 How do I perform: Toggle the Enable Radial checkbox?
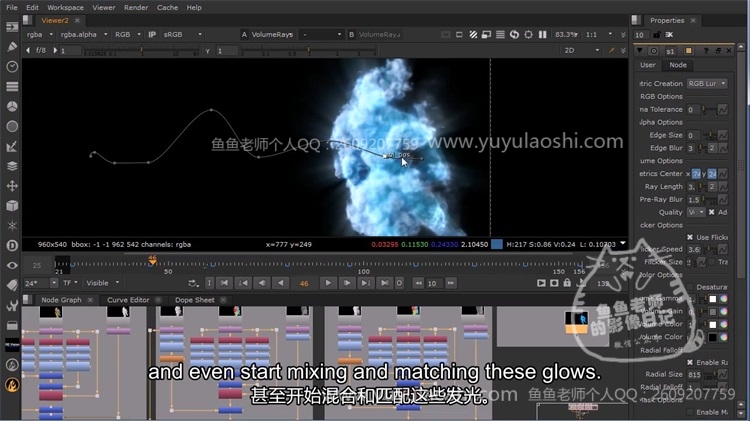click(x=690, y=362)
